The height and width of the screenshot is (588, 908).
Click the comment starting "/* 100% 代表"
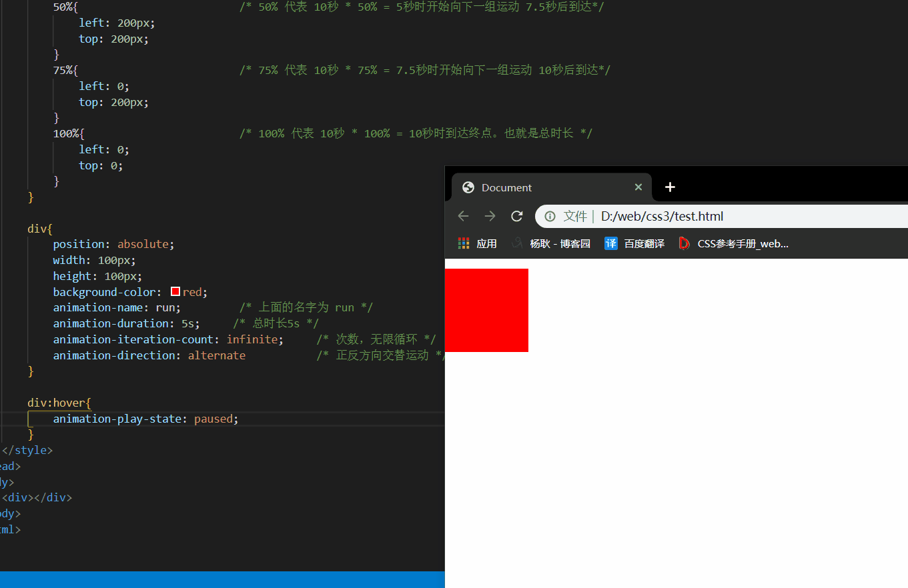pyautogui.click(x=416, y=133)
